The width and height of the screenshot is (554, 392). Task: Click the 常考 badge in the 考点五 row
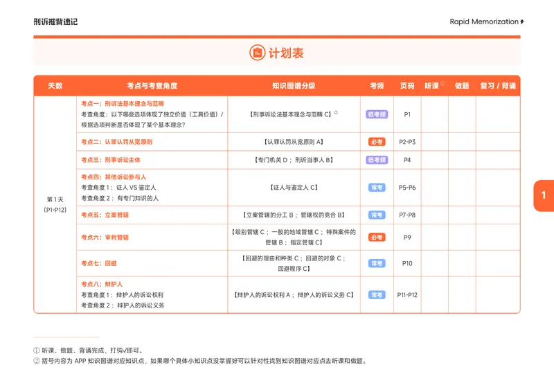pos(377,215)
